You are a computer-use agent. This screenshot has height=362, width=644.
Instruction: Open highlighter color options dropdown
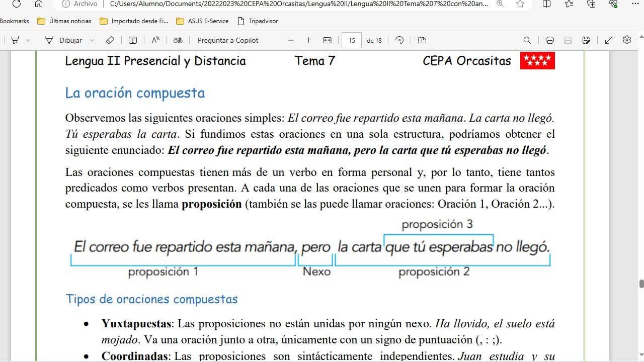(x=28, y=40)
